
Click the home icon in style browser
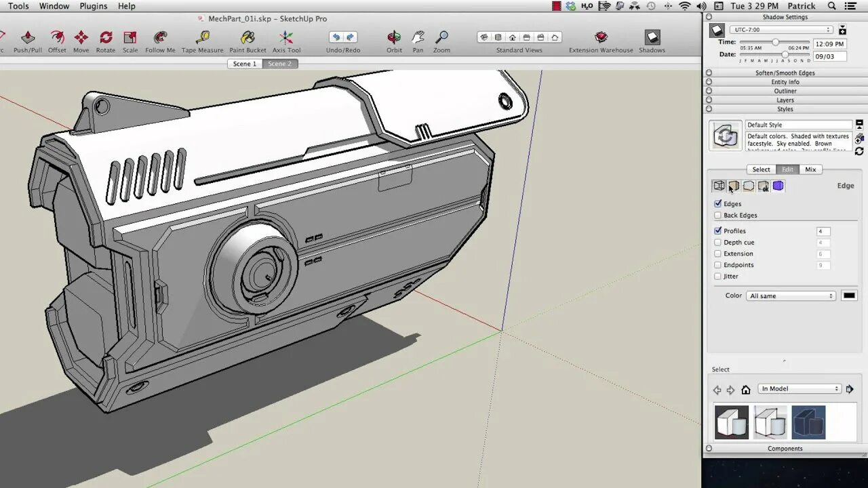[746, 390]
